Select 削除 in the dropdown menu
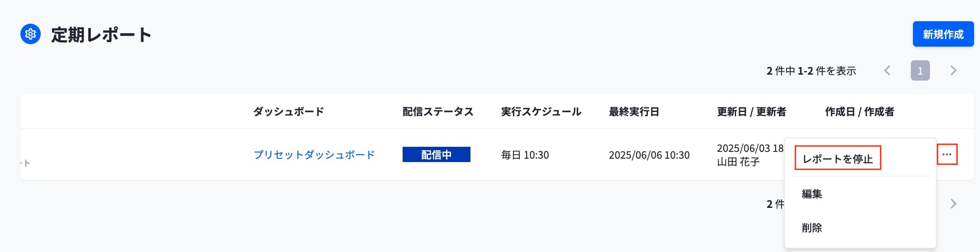 [812, 228]
